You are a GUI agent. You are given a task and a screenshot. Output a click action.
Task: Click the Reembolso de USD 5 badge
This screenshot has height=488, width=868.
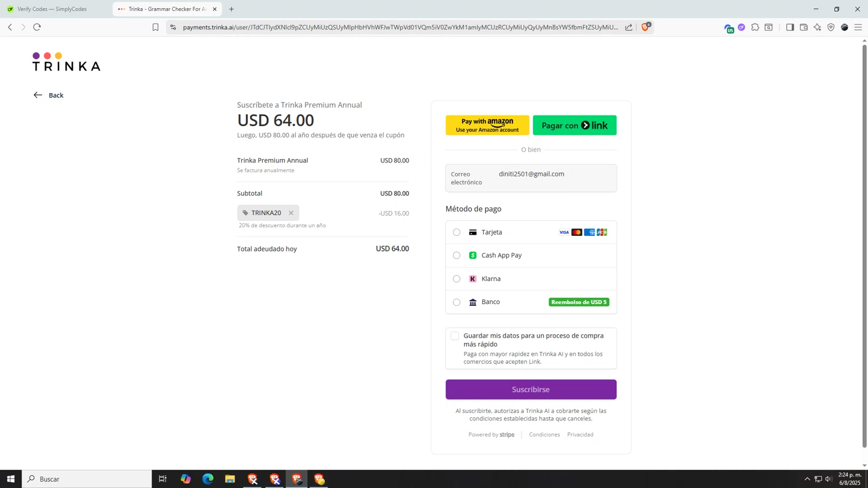pos(579,302)
